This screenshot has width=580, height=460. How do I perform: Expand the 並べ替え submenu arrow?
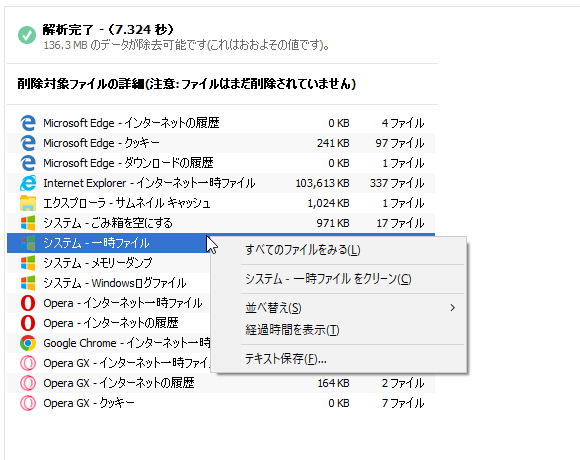(x=453, y=308)
